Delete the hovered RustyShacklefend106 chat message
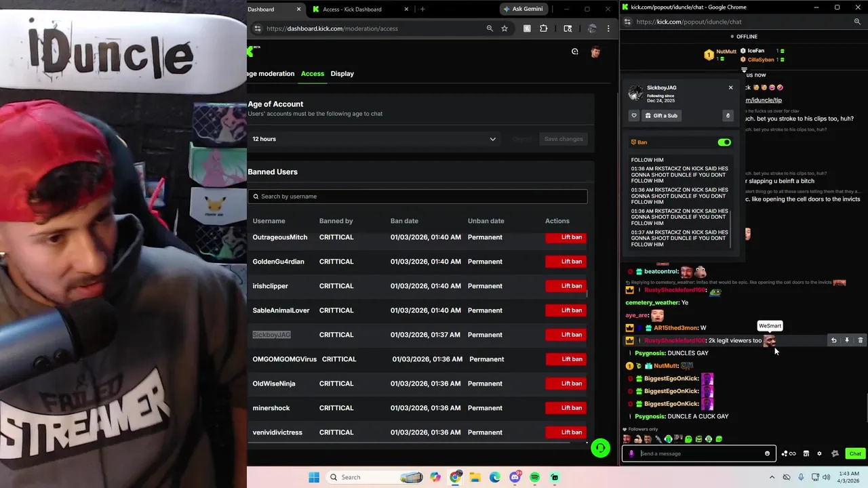The height and width of the screenshot is (488, 868). tap(861, 340)
